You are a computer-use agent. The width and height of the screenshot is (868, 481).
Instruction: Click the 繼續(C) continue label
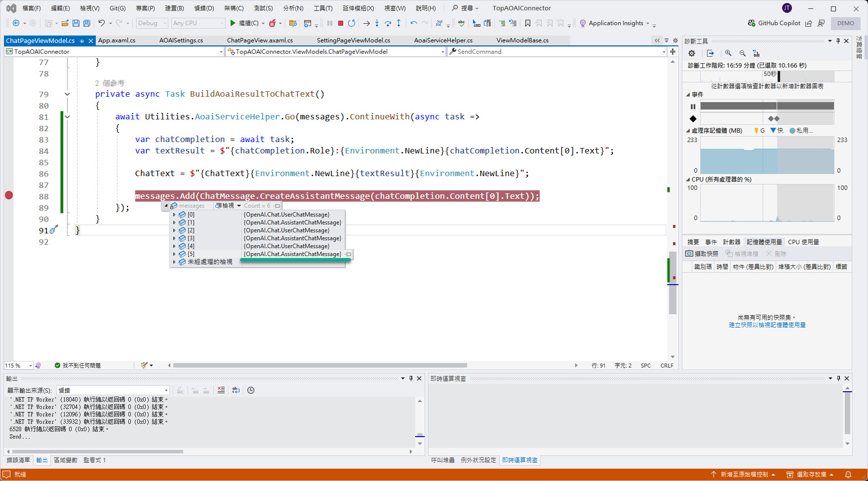click(x=248, y=23)
